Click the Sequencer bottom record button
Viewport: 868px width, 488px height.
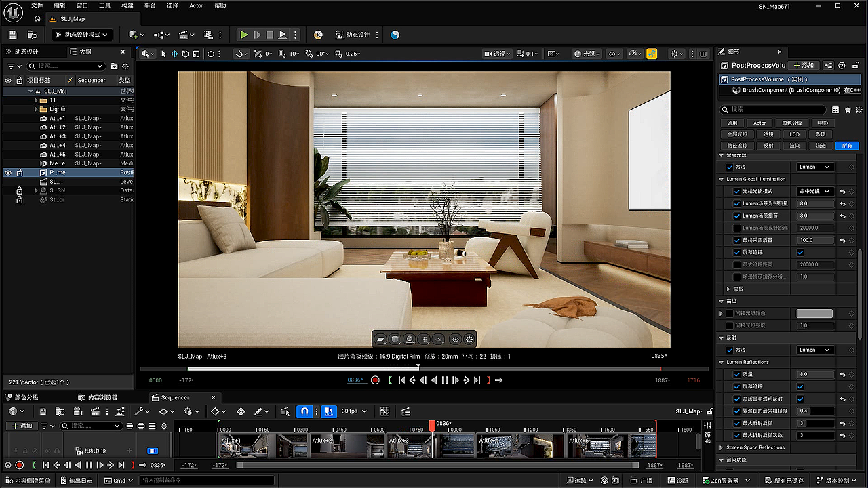20,465
